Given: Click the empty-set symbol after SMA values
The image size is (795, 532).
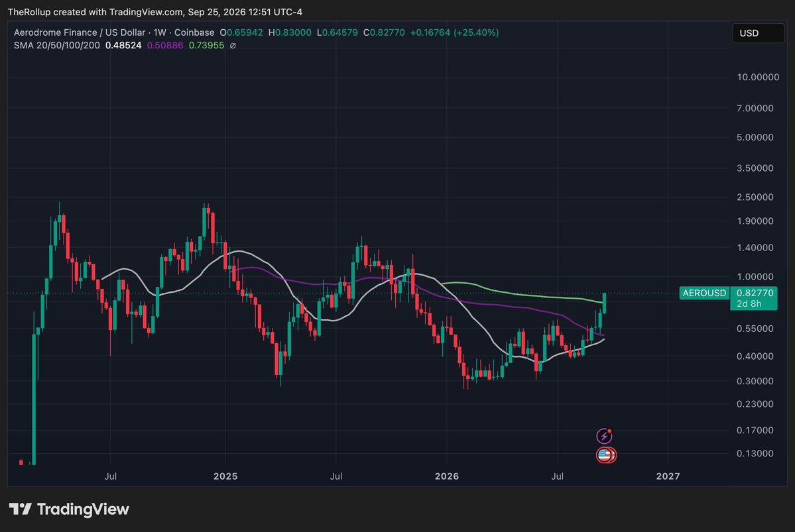Looking at the screenshot, I should [233, 46].
